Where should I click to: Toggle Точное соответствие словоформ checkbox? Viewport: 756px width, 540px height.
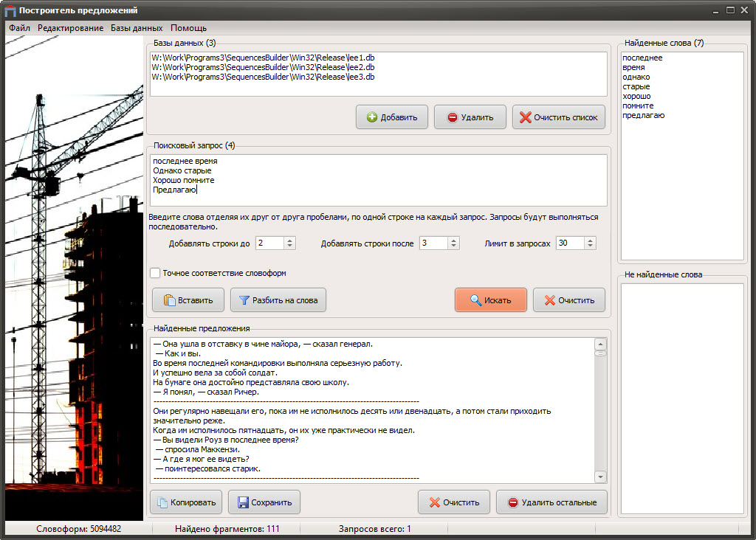[155, 273]
